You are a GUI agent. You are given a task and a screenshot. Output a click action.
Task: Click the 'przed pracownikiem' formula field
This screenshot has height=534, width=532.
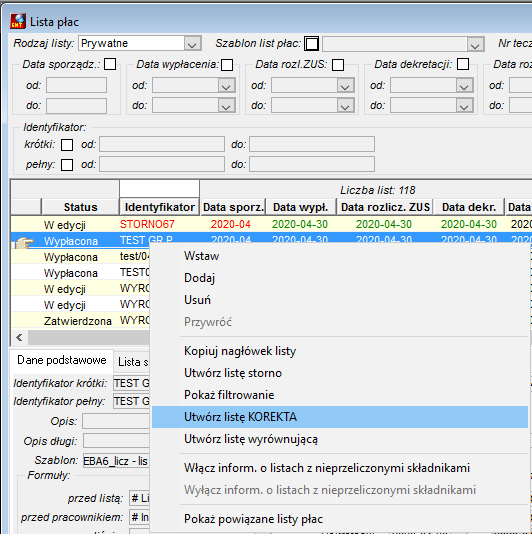(140, 517)
